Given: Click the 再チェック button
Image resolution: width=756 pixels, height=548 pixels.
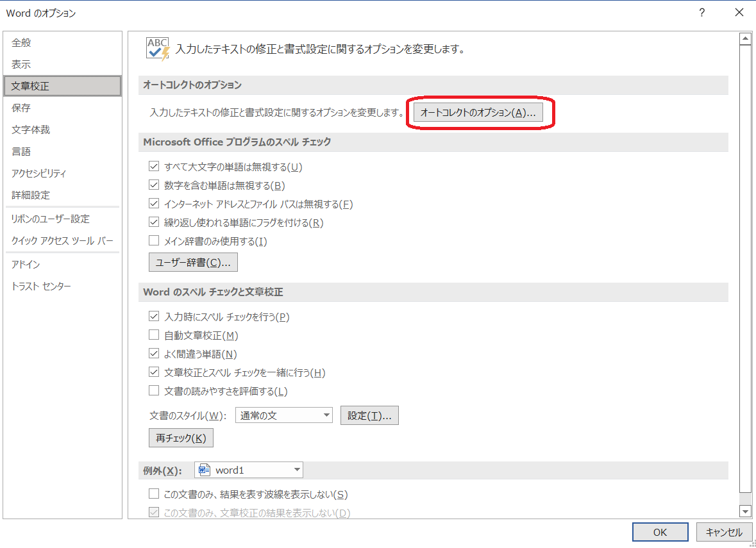Looking at the screenshot, I should coord(181,437).
